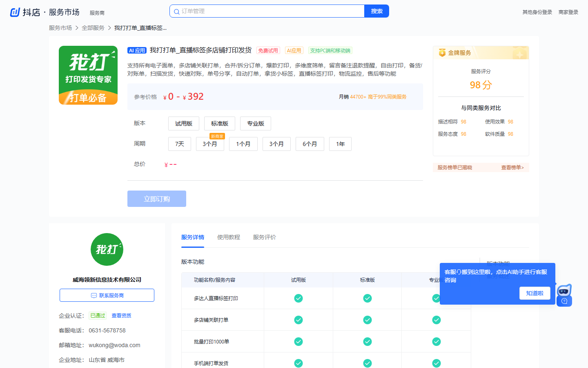Image resolution: width=588 pixels, height=368 pixels.
Task: Click the 支持PC端和移动端 tag
Action: [x=330, y=51]
